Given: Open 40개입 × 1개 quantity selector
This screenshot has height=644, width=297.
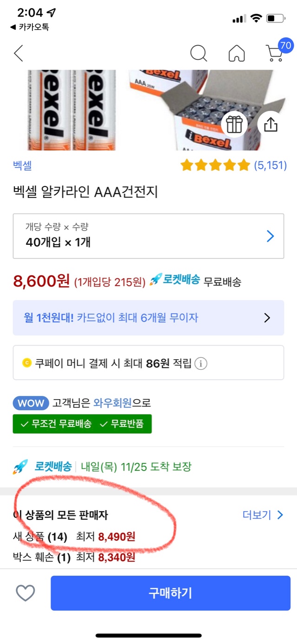Looking at the screenshot, I should click(148, 236).
